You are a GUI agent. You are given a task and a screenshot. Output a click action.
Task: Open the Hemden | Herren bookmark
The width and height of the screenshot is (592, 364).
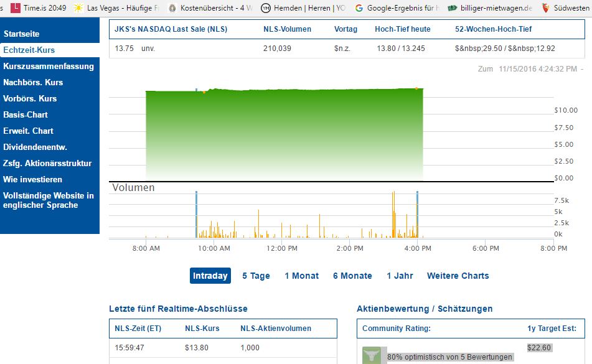tap(303, 7)
